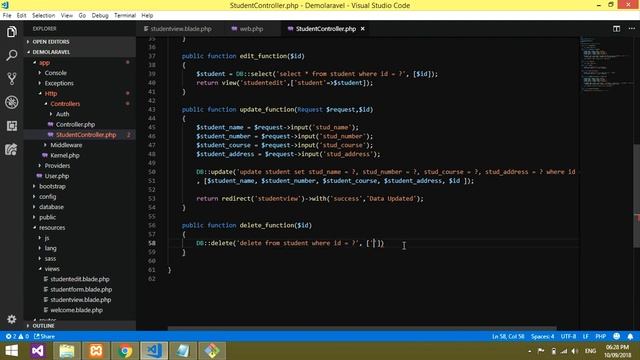This screenshot has width=640, height=360.
Task: Open Visual Studio from the taskbar
Action: point(38,351)
